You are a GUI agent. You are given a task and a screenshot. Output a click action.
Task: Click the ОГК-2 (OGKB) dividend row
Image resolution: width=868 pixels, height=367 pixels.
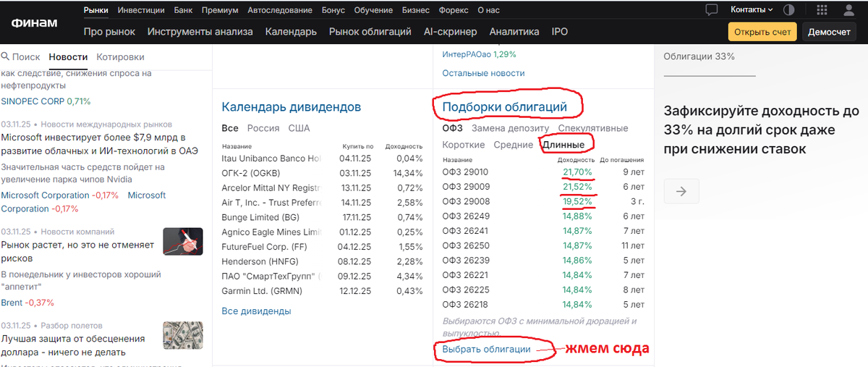(322, 173)
